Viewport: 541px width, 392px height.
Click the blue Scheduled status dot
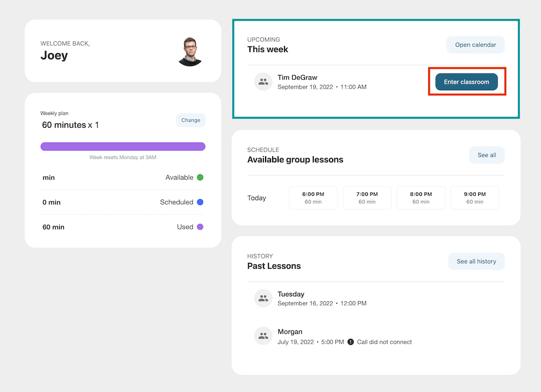(x=200, y=202)
